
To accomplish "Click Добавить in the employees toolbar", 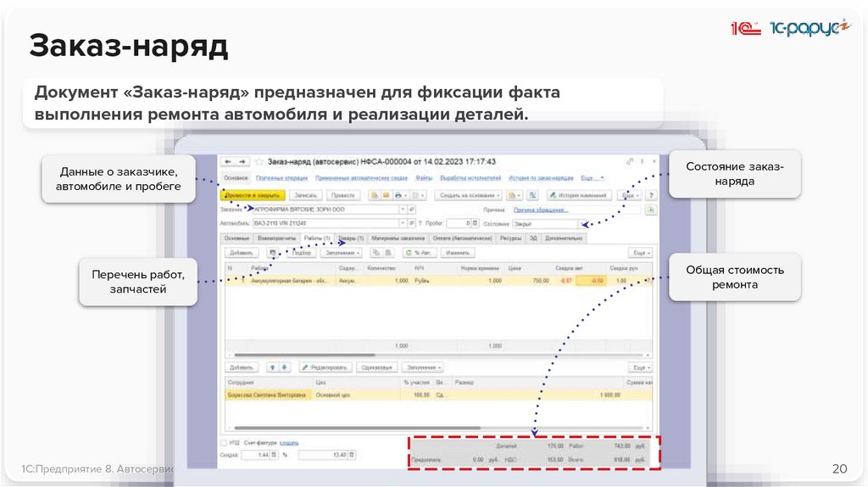I will [x=242, y=367].
